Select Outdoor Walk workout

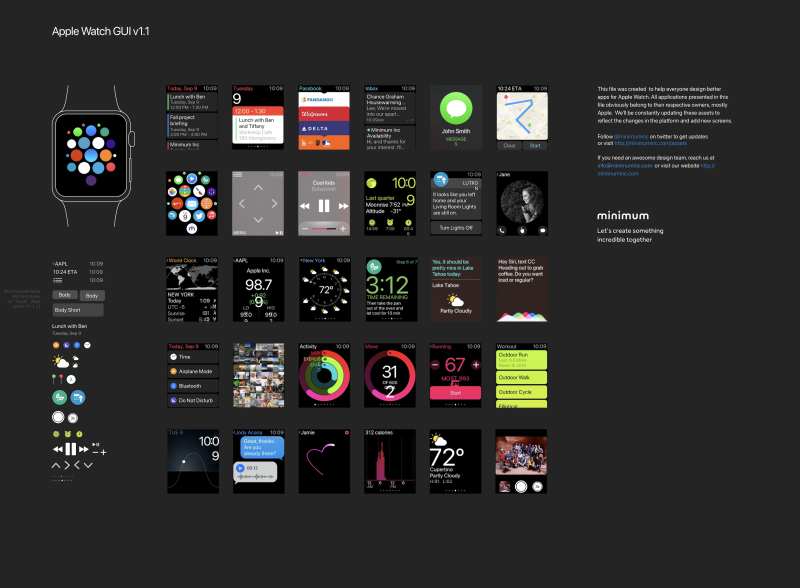pos(521,377)
